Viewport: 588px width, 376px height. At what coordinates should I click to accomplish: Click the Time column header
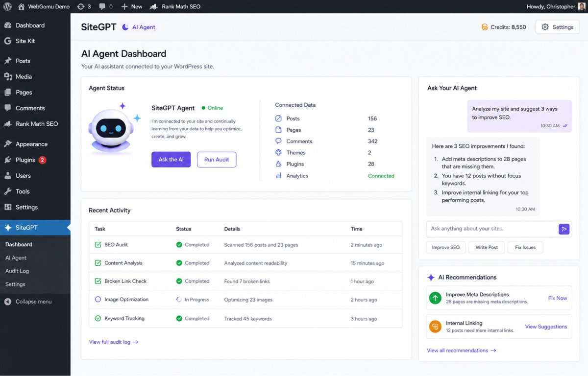point(357,229)
